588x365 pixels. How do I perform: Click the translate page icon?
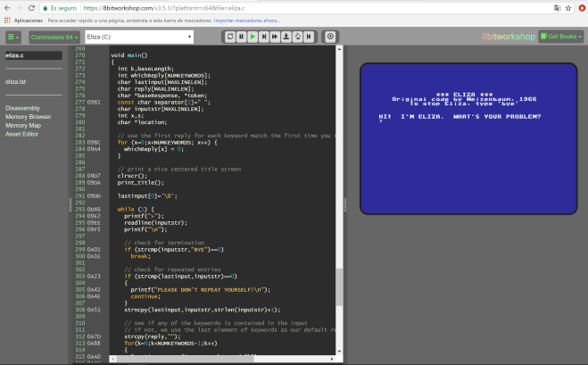click(558, 8)
